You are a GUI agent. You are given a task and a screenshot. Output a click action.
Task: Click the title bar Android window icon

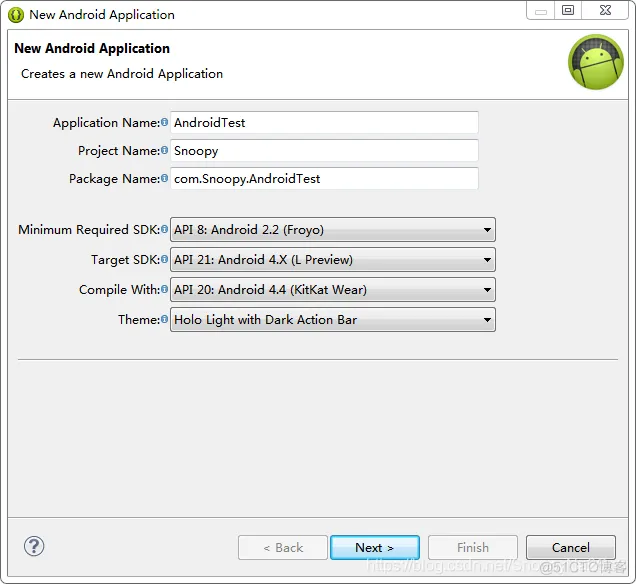click(16, 15)
